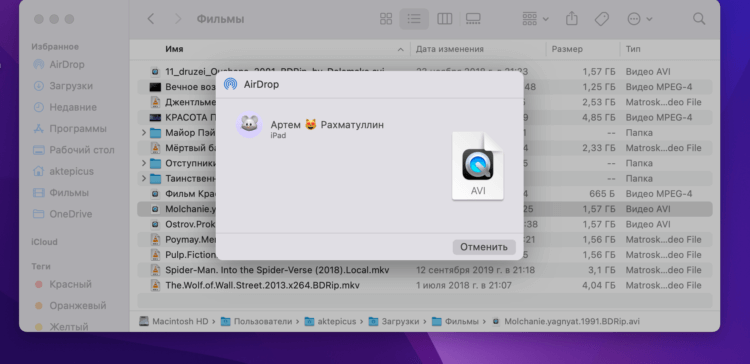Click Molchanie.yagnyat.1991.BDRip.avi in path bar
750x364 pixels.
566,321
